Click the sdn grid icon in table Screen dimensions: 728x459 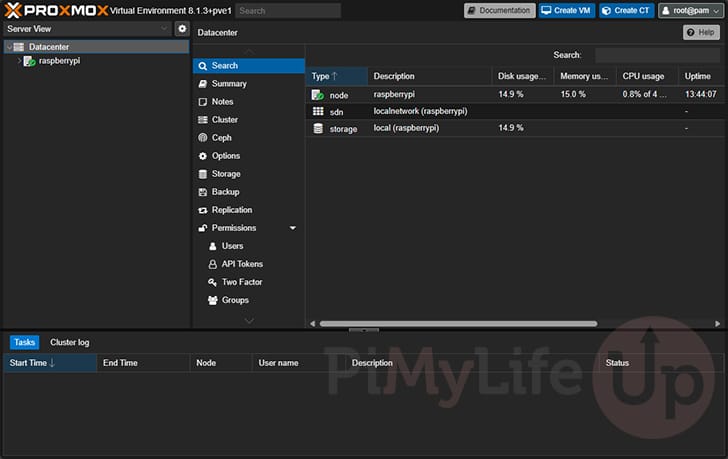(x=318, y=111)
